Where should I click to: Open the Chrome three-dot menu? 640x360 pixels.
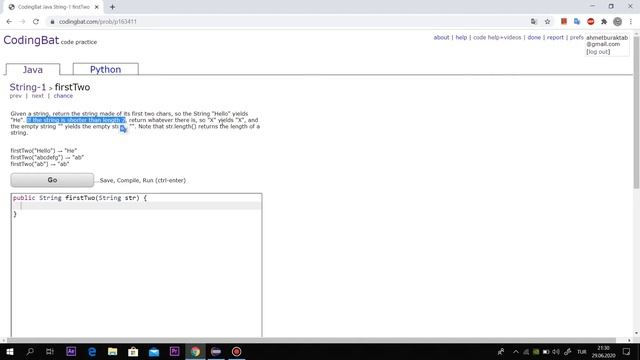631,22
